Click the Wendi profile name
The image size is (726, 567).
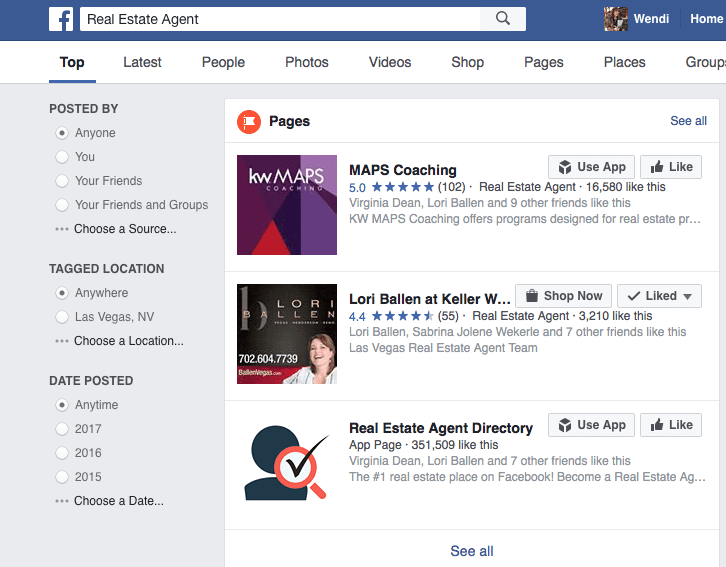651,19
